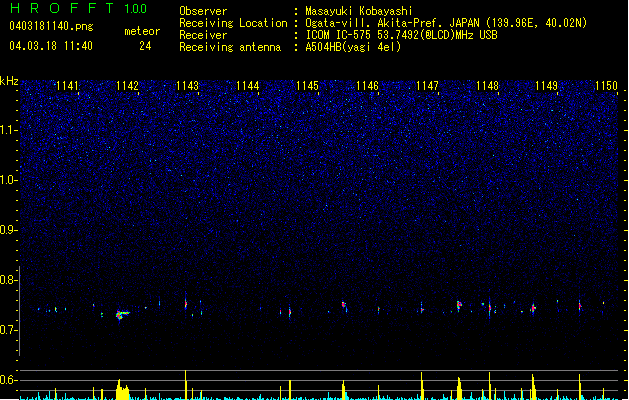Click the meteor count label
The width and height of the screenshot is (629, 400).
click(142, 31)
